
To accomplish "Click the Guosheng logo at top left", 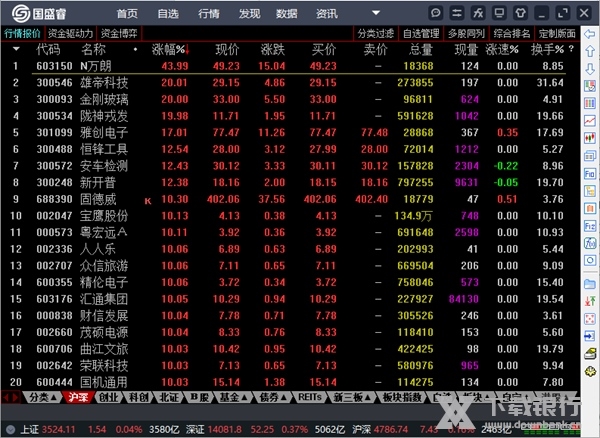I will [x=39, y=14].
